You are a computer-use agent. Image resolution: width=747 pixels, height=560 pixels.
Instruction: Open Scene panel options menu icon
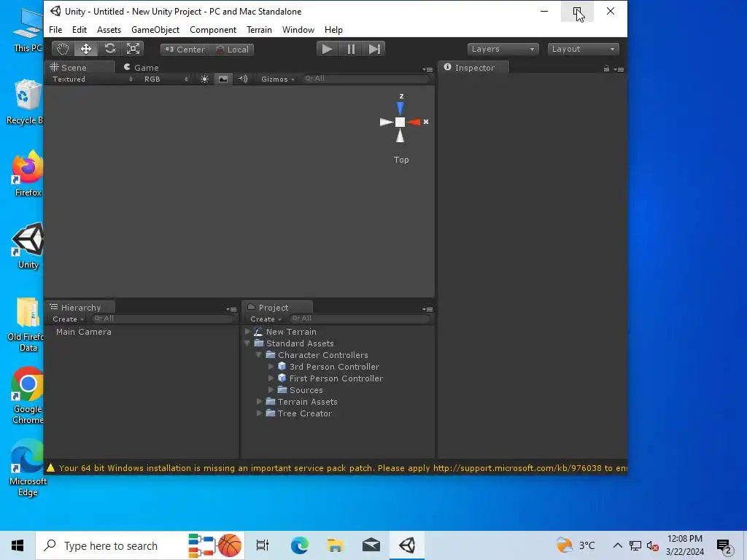point(427,69)
